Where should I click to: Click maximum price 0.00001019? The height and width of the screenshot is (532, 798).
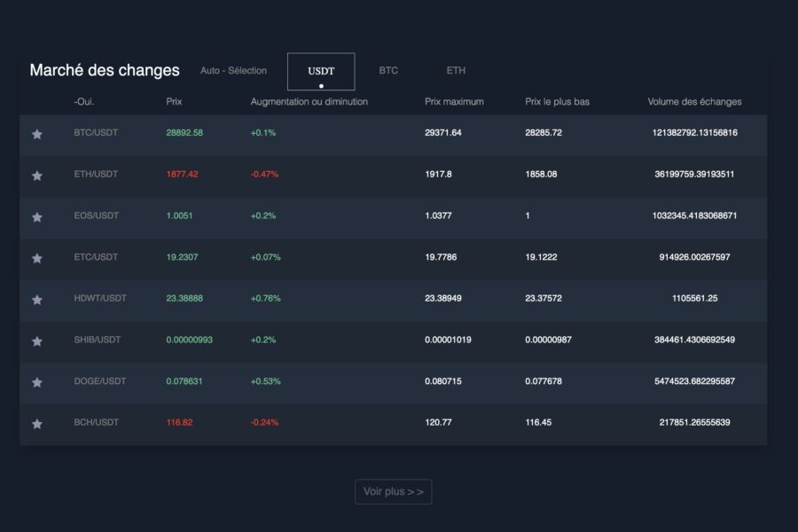tap(448, 340)
